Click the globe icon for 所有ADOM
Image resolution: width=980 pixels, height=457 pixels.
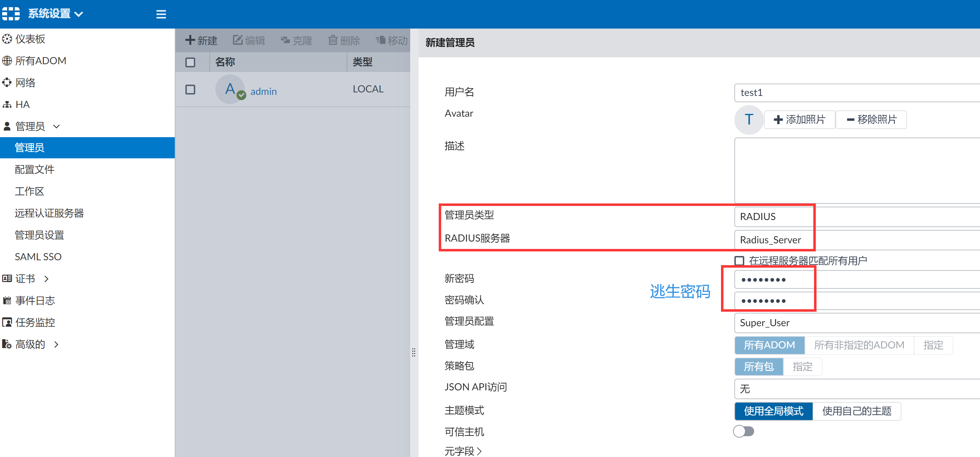pos(7,61)
